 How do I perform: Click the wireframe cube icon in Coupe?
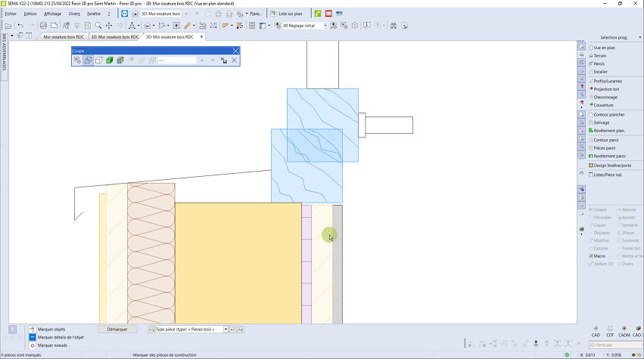pyautogui.click(x=88, y=60)
